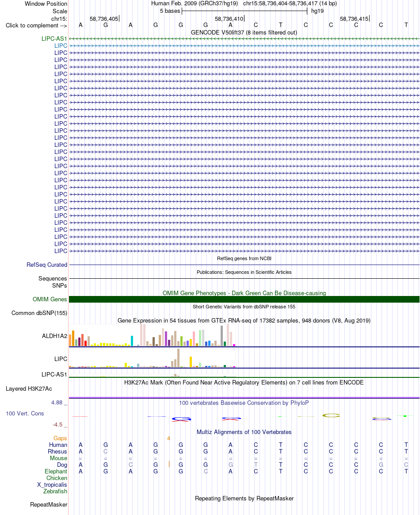Click the T base between two Cs in complement row

(x=281, y=25)
